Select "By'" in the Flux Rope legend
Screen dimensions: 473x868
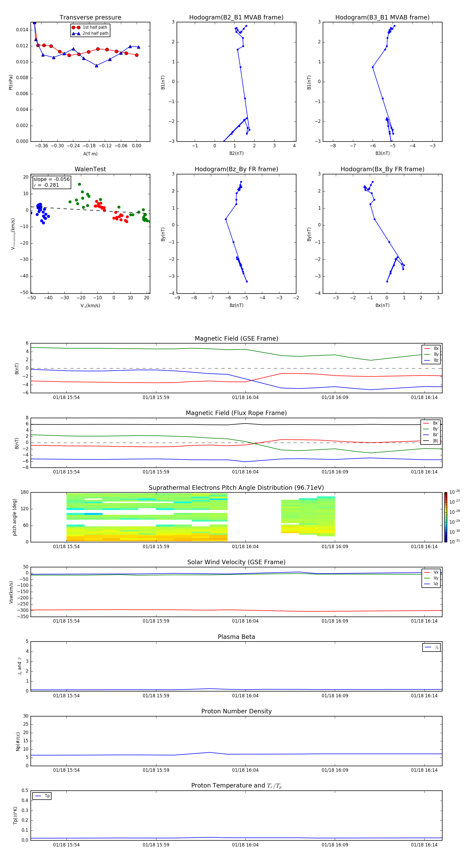point(431,429)
